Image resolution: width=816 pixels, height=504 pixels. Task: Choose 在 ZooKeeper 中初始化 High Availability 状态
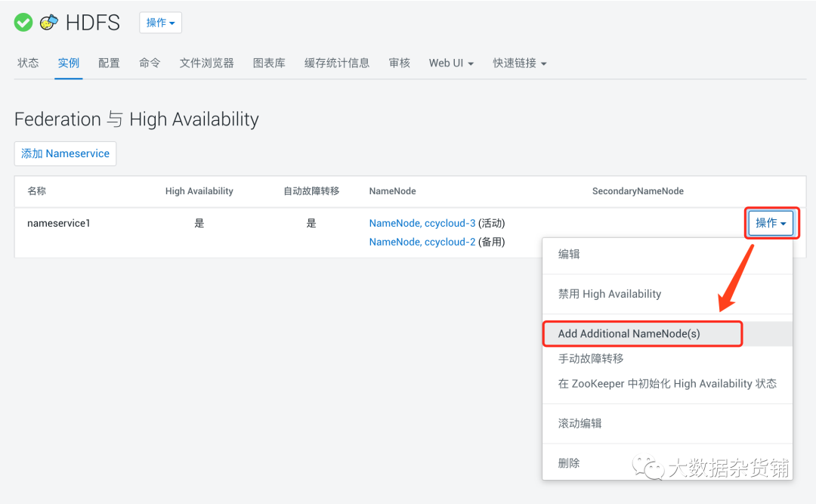667,384
